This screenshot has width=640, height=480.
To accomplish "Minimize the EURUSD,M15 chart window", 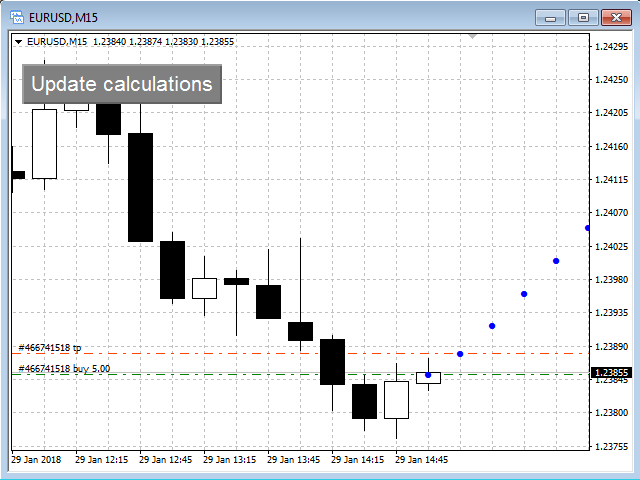I will click(x=550, y=18).
